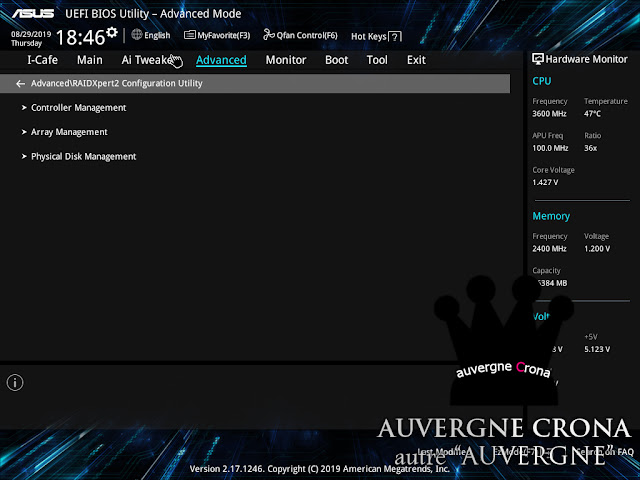The height and width of the screenshot is (480, 640).
Task: Click the 08/29/2019 date text
Action: (x=31, y=34)
